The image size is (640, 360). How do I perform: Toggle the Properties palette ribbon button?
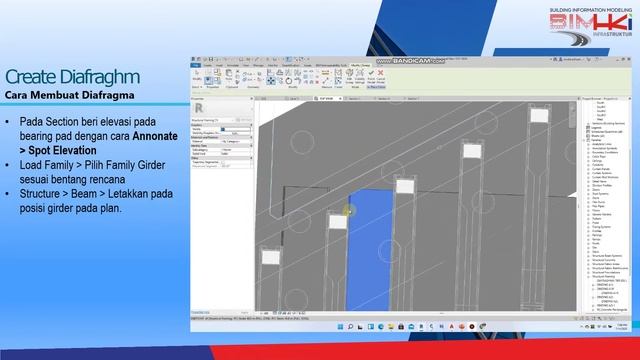point(208,81)
